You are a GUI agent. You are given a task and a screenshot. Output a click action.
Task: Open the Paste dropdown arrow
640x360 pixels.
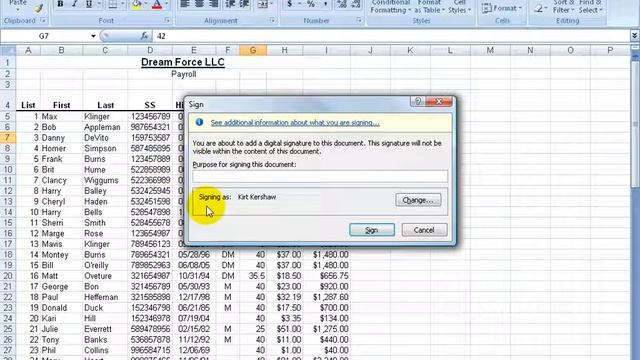coord(18,10)
